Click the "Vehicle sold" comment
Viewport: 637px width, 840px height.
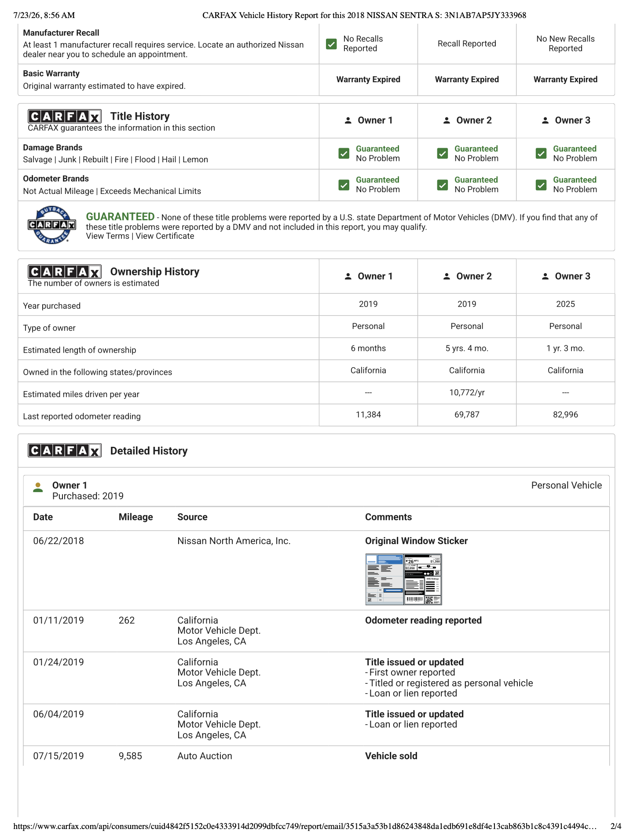point(391,756)
